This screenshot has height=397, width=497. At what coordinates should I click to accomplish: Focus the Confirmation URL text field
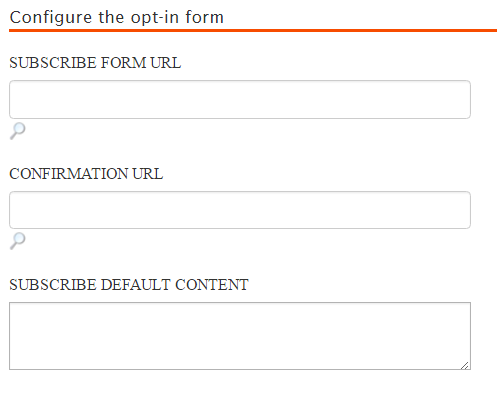(x=240, y=210)
